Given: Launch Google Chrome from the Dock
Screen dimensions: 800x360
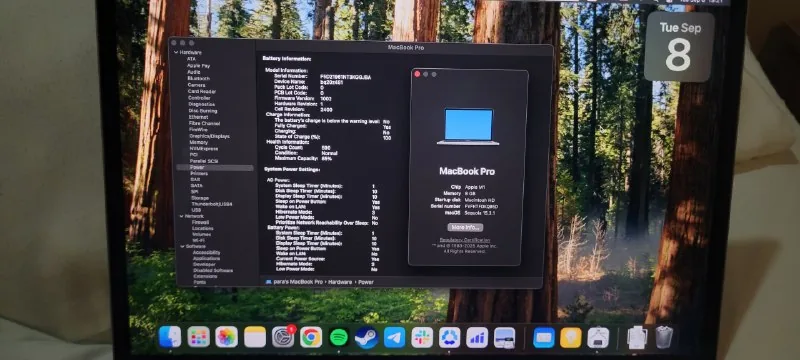Looking at the screenshot, I should tap(311, 337).
